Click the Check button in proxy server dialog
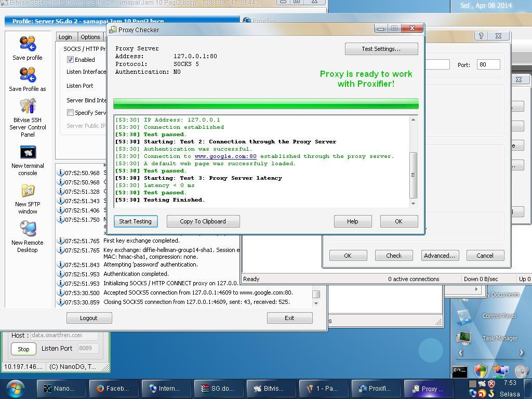This screenshot has height=399, width=532. pos(394,256)
